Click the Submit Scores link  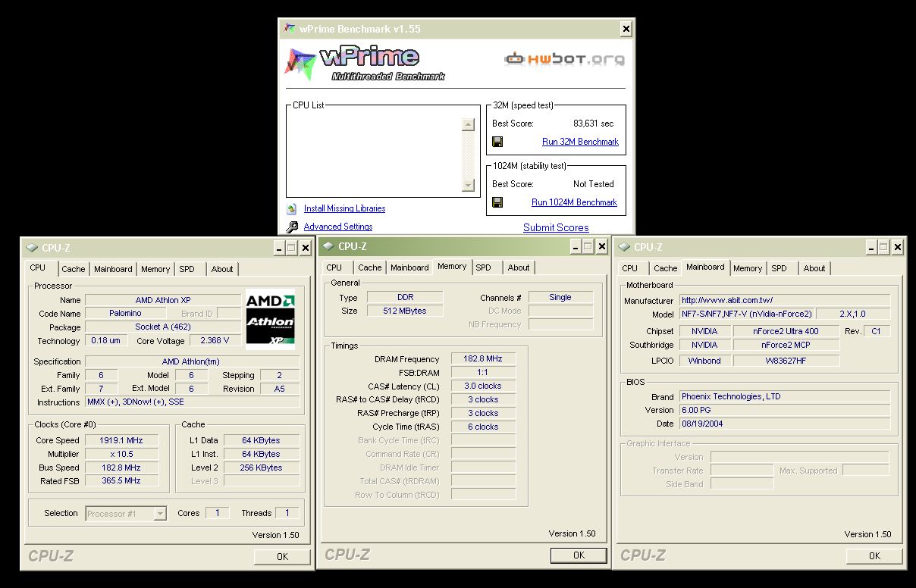[x=556, y=227]
